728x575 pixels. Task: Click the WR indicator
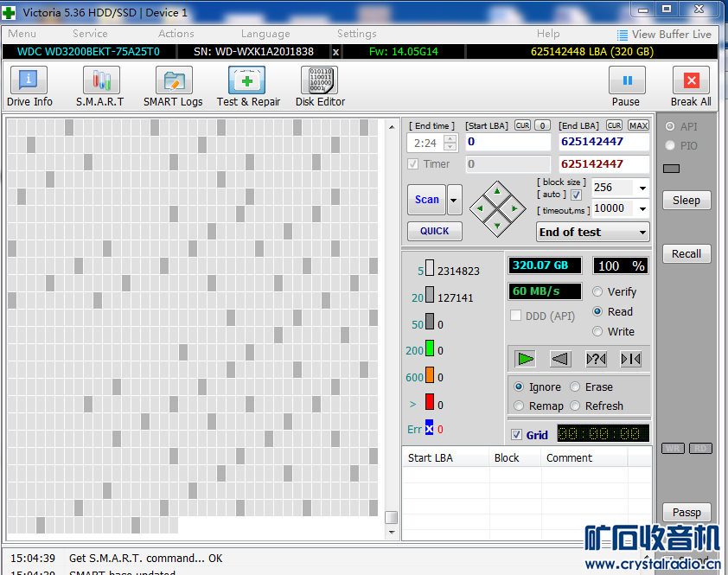tap(673, 448)
